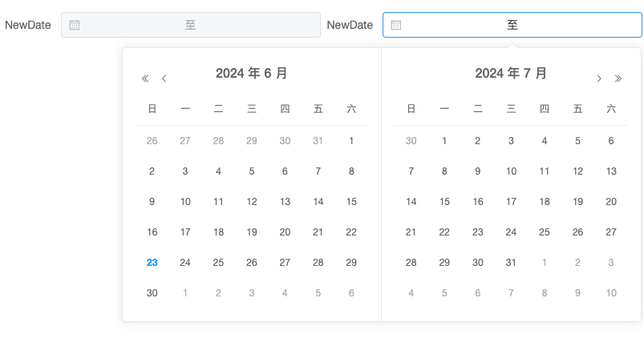Choose July 17 in right calendar
This screenshot has width=644, height=342.
pos(511,202)
